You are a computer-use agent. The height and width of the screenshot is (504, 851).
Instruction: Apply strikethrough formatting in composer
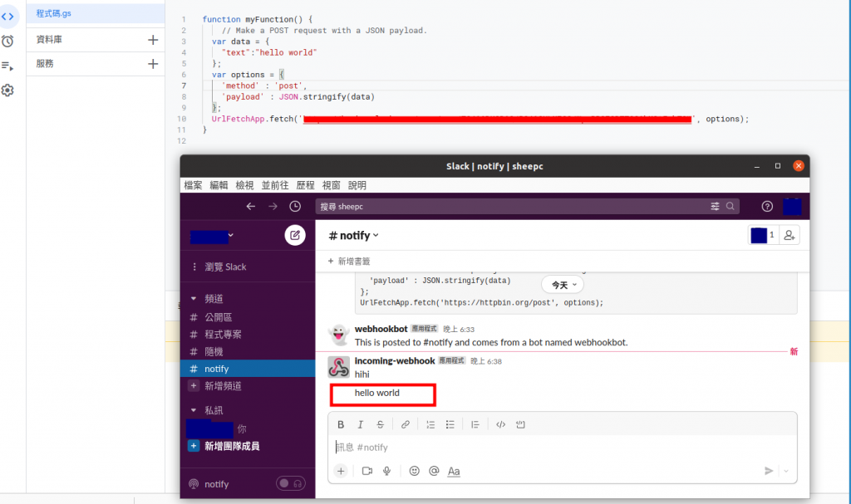380,424
